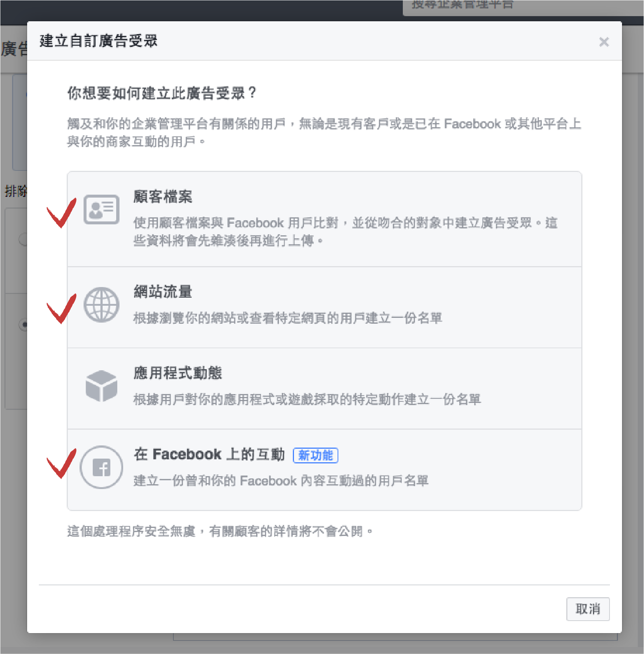Dismiss the dialog with the X
Viewport: 644px width, 654px height.
coord(604,42)
